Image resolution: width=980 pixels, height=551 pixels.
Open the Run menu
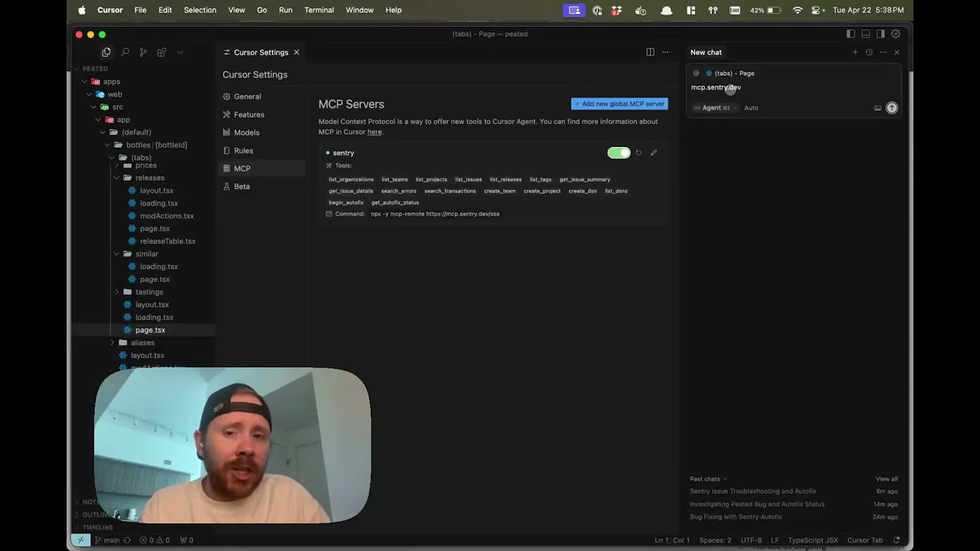coord(286,10)
